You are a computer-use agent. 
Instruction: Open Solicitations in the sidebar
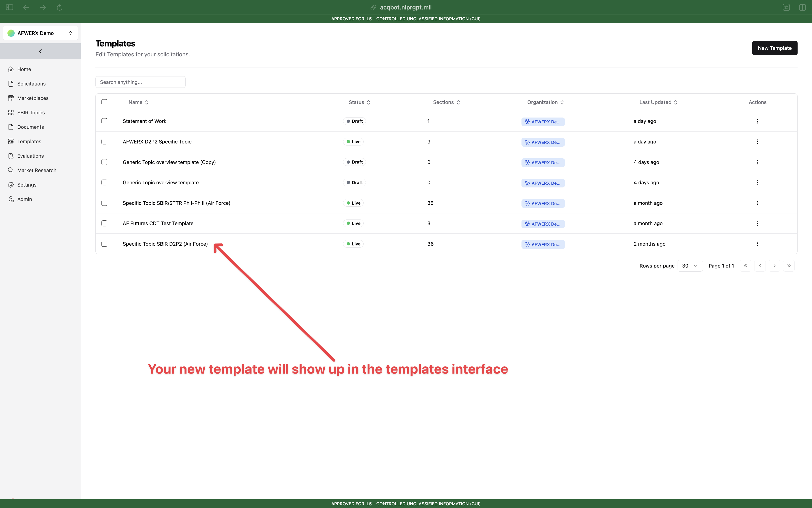pyautogui.click(x=31, y=84)
